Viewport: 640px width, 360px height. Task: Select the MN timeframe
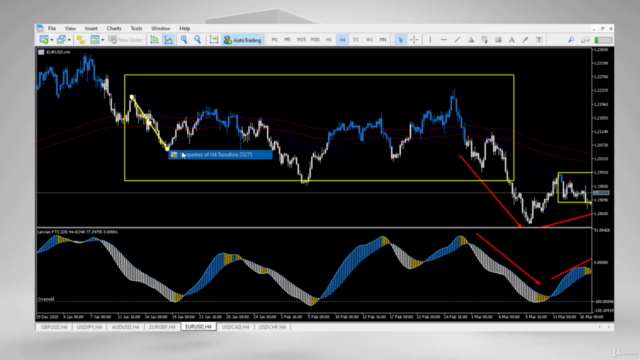point(383,40)
